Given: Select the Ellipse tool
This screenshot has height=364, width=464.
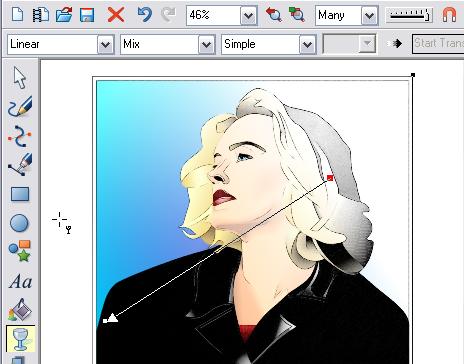Looking at the screenshot, I should point(19,223).
